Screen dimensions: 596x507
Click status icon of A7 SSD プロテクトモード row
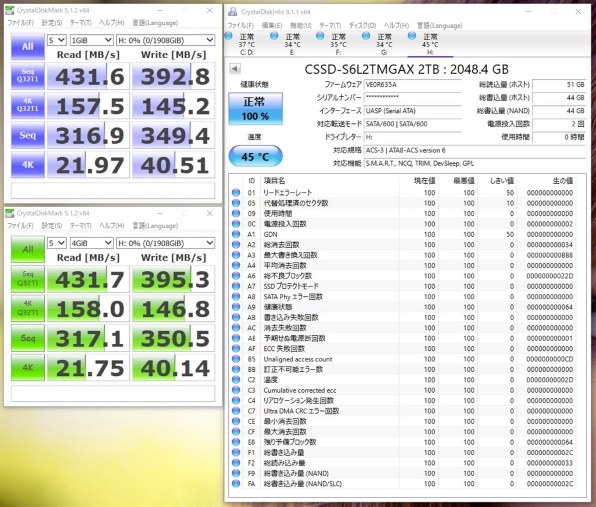(236, 286)
